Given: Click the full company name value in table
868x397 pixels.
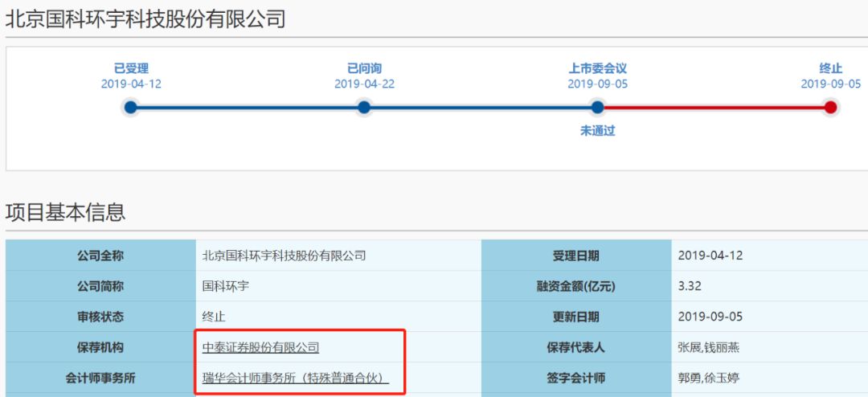Looking at the screenshot, I should tap(284, 256).
